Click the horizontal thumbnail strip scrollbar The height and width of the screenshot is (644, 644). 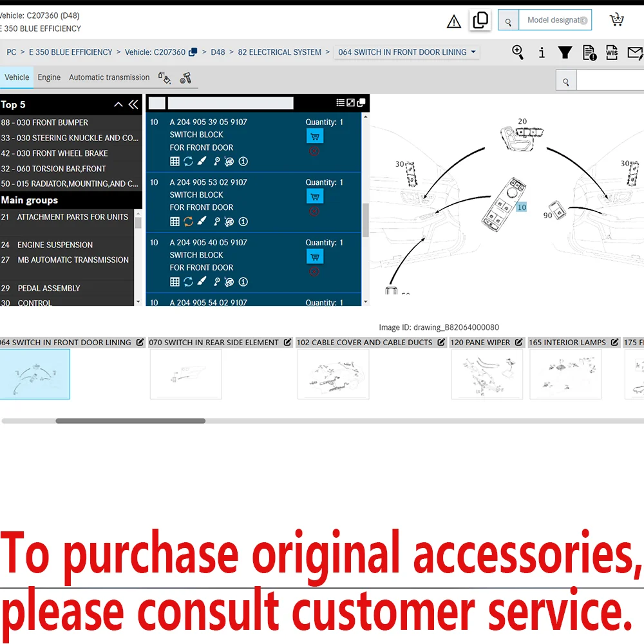click(130, 421)
